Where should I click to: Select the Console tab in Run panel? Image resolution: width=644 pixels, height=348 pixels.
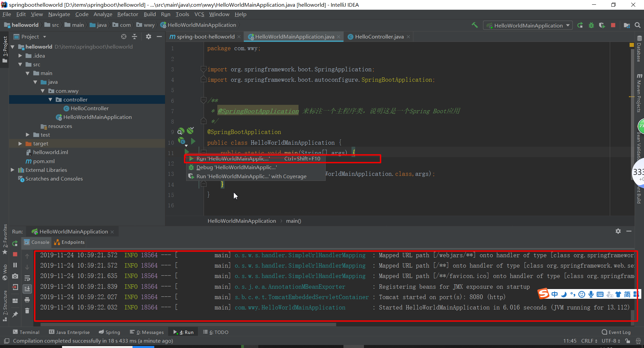pyautogui.click(x=37, y=242)
